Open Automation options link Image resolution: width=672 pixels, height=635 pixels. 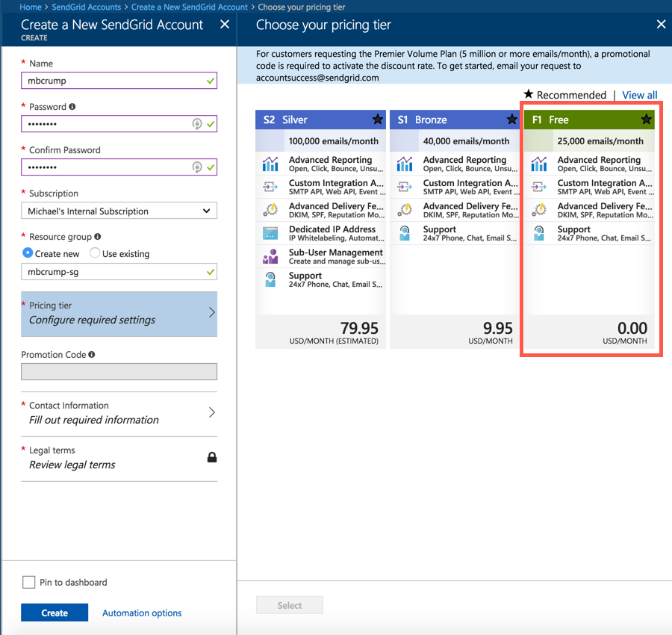click(142, 613)
